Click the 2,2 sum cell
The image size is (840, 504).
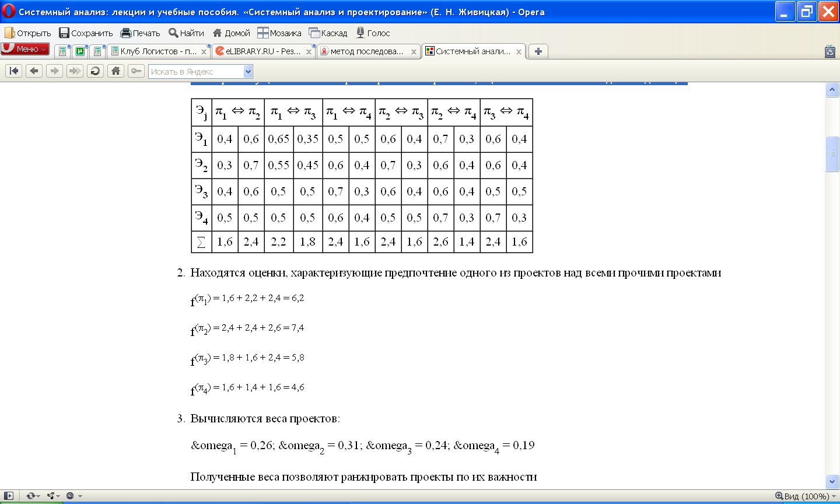pyautogui.click(x=279, y=242)
